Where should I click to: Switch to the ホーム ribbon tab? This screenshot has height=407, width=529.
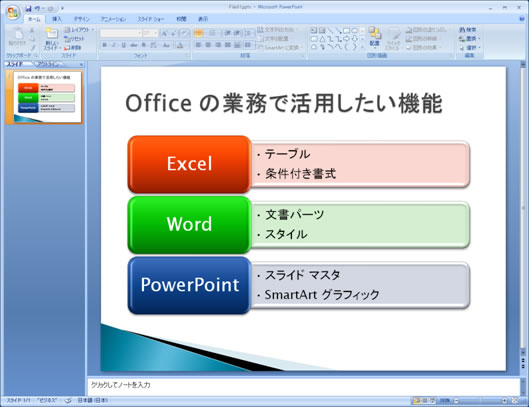click(x=34, y=19)
